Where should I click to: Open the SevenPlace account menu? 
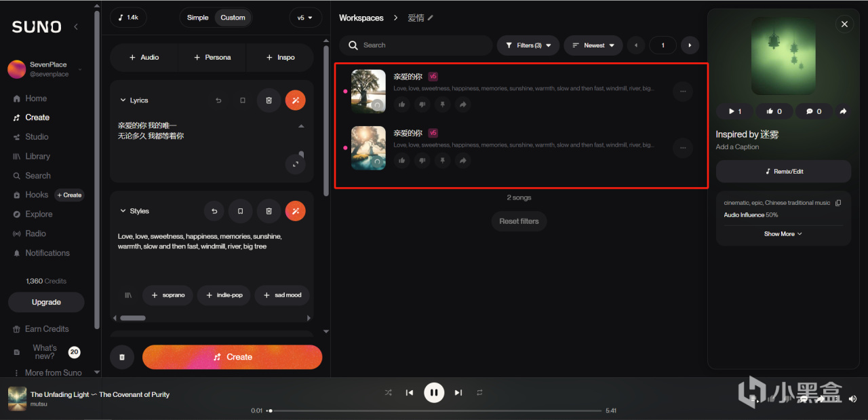pos(45,69)
